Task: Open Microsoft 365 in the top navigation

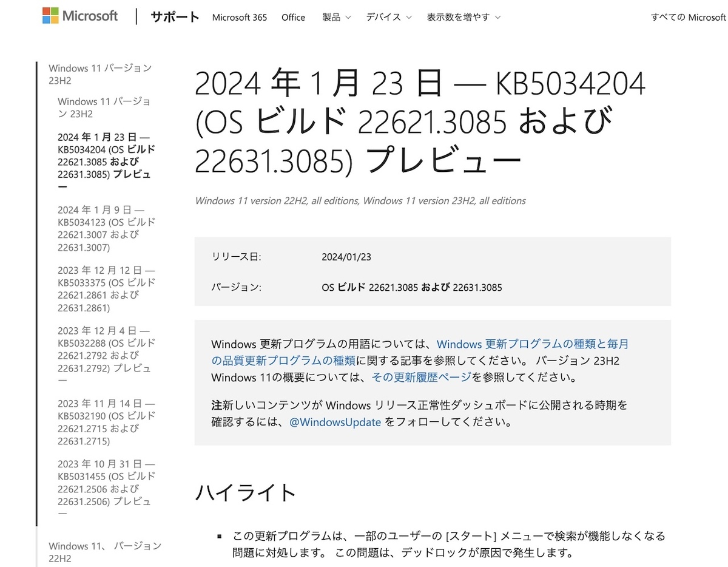Action: point(240,17)
